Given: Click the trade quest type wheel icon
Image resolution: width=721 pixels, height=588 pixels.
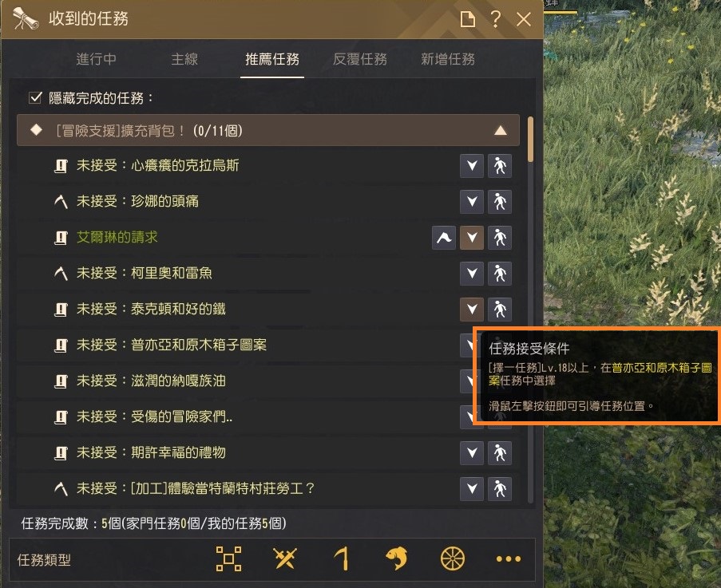Looking at the screenshot, I should click(x=453, y=558).
